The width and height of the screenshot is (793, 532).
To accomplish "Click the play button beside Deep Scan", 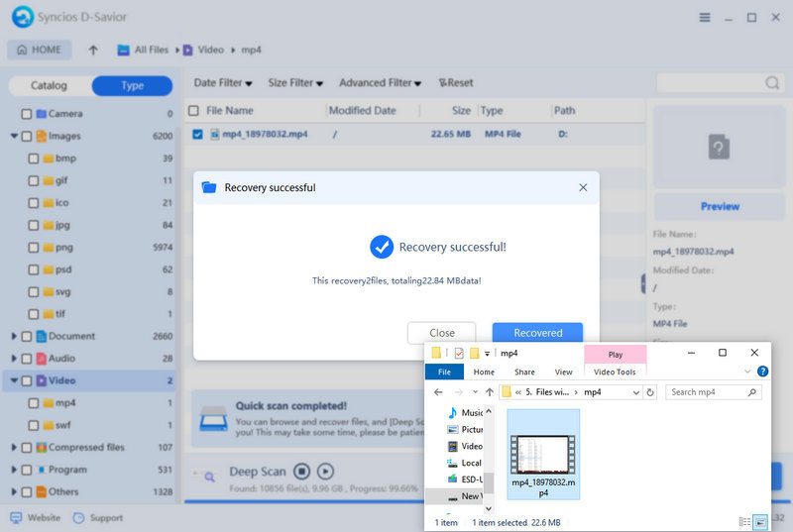I will point(325,472).
